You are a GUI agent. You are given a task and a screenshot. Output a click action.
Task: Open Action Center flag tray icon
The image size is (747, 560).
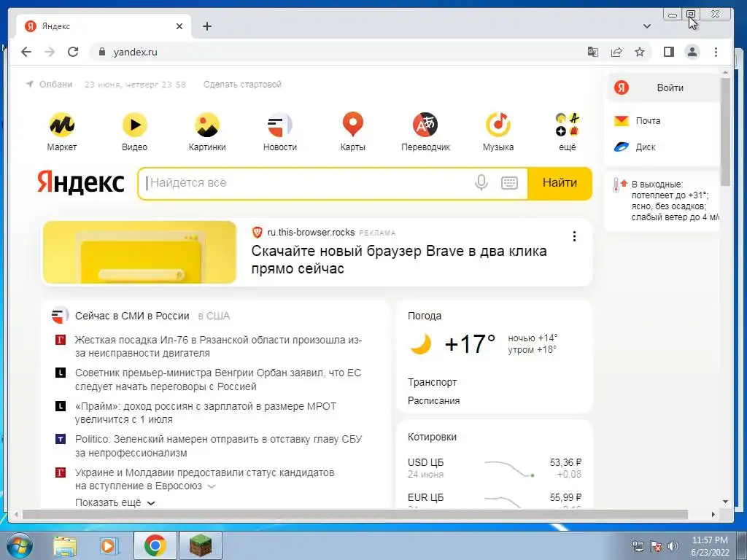click(x=656, y=546)
